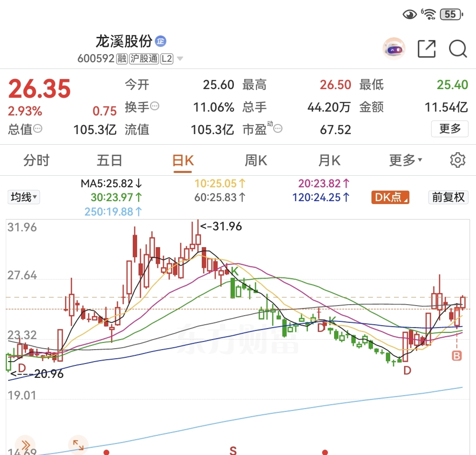Tap the eye comfort status icon
This screenshot has height=455, width=476.
[x=409, y=14]
